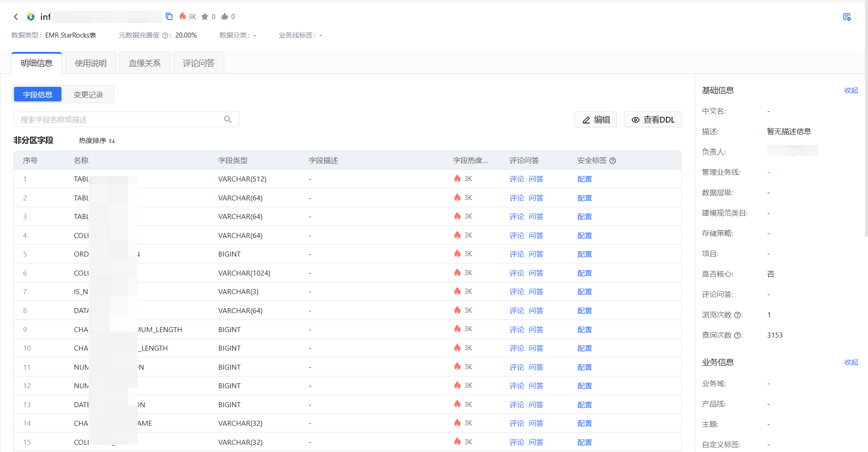The image size is (868, 452).
Task: Click VARCHAR(512) type cell
Action: pos(242,179)
